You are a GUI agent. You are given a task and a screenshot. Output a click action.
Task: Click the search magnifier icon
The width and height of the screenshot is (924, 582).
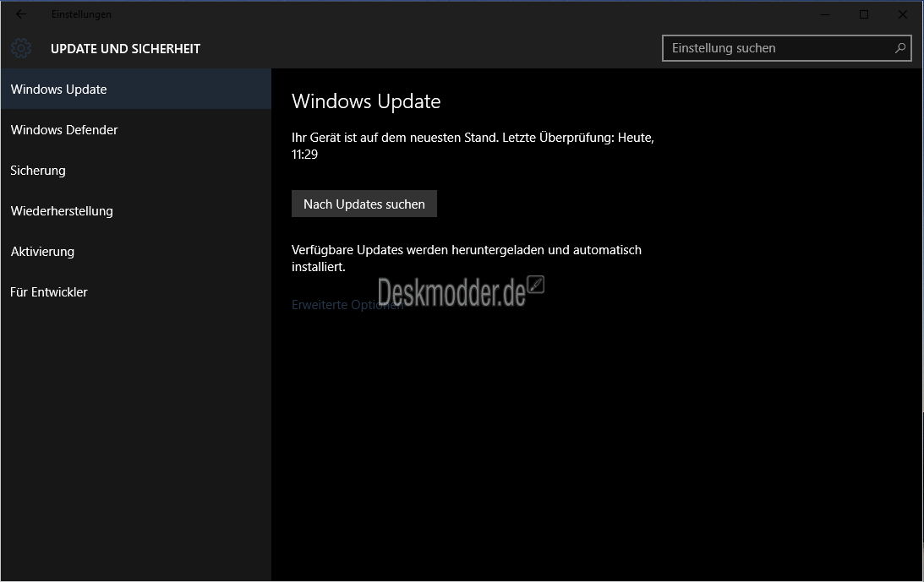coord(899,48)
